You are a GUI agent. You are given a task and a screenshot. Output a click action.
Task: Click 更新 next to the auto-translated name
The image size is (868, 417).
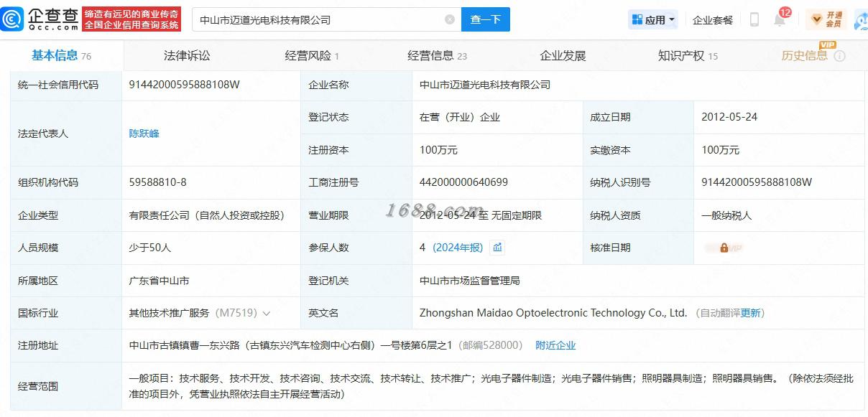pyautogui.click(x=750, y=313)
